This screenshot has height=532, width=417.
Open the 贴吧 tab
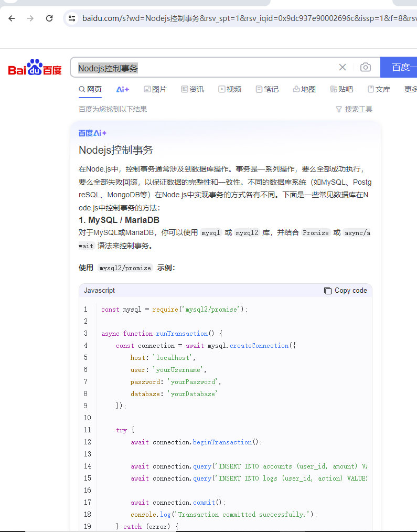coord(341,89)
